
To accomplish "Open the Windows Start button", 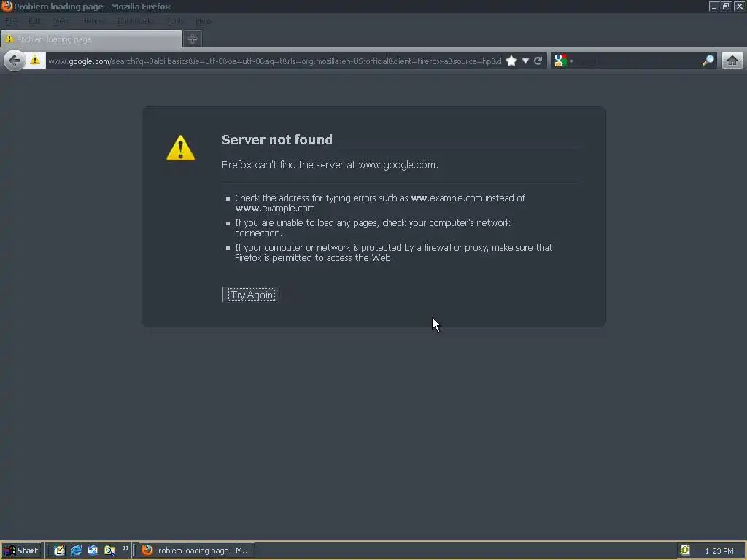I will [21, 551].
